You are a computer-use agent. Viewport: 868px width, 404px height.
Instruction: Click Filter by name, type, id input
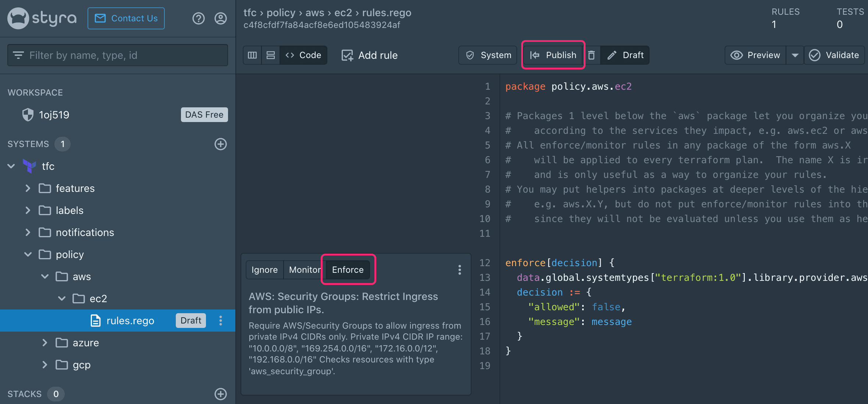coord(118,56)
